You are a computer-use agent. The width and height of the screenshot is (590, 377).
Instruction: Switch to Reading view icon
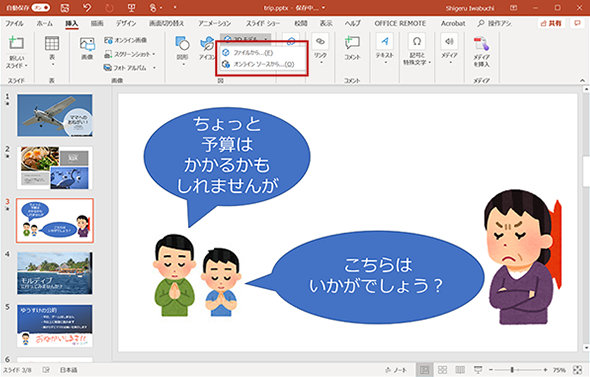pos(460,370)
